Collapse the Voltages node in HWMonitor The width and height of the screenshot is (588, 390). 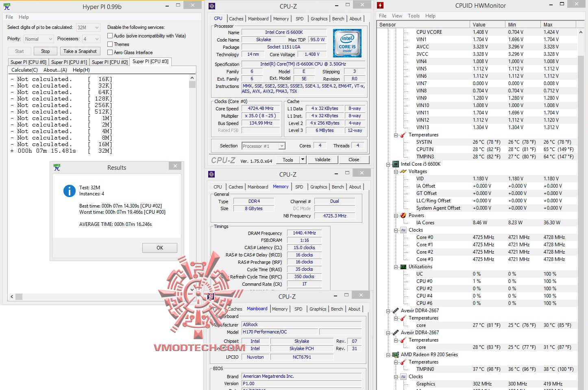pyautogui.click(x=396, y=172)
